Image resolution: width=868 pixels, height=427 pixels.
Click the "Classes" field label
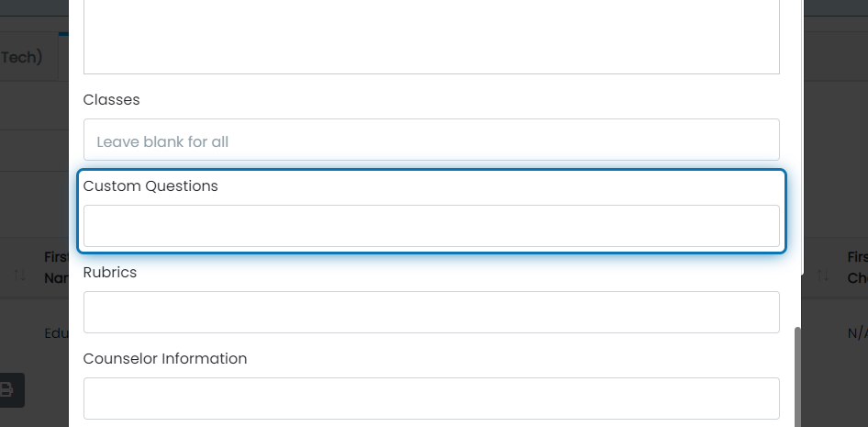[x=111, y=100]
